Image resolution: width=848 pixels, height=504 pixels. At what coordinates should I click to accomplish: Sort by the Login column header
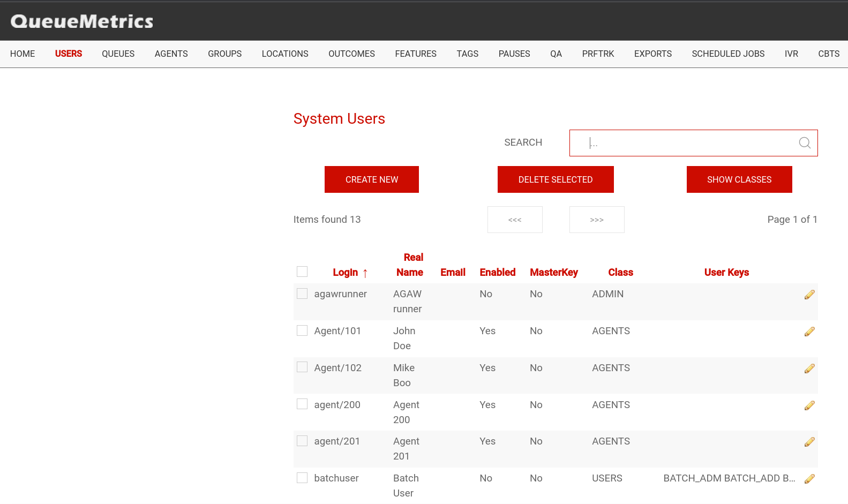tap(346, 273)
